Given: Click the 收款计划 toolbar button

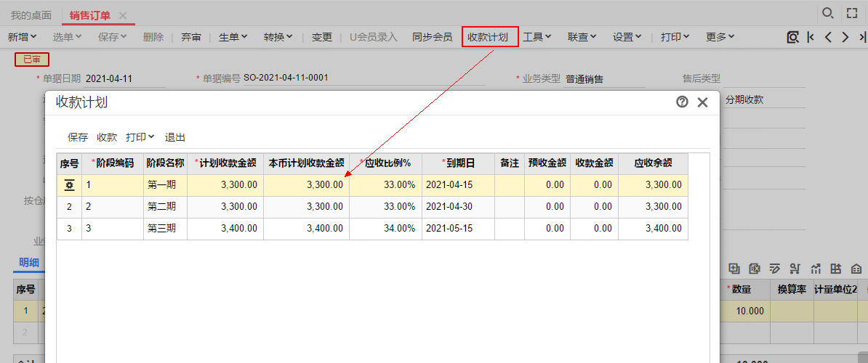Looking at the screenshot, I should point(490,37).
